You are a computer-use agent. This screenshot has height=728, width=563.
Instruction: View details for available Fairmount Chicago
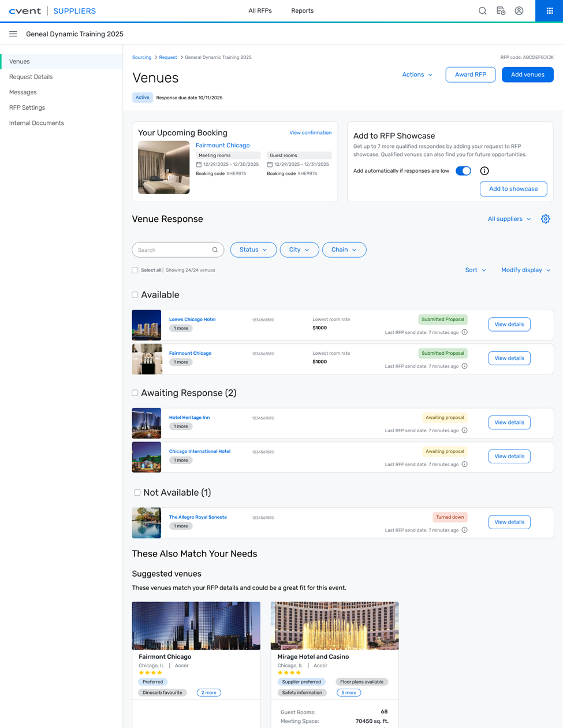(509, 358)
